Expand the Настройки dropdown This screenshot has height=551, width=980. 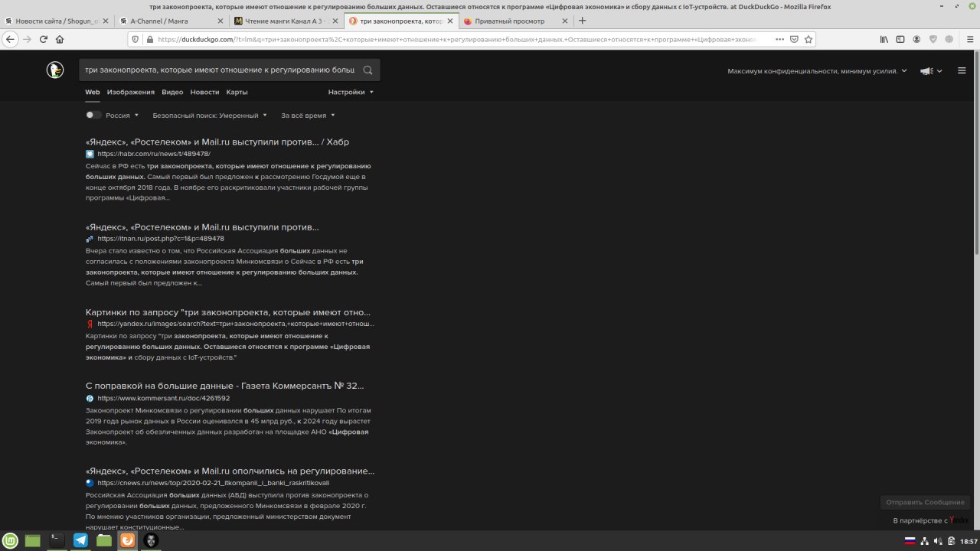pos(351,92)
